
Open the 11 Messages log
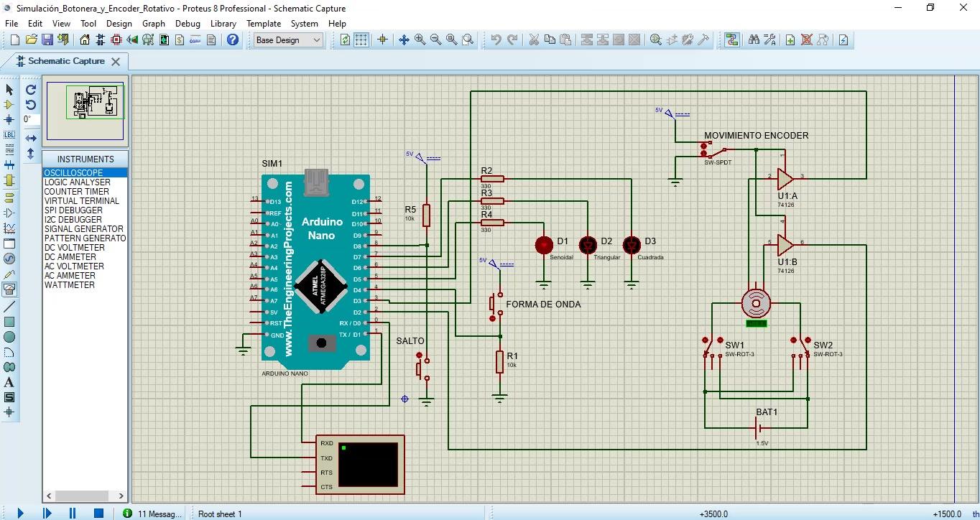(154, 514)
